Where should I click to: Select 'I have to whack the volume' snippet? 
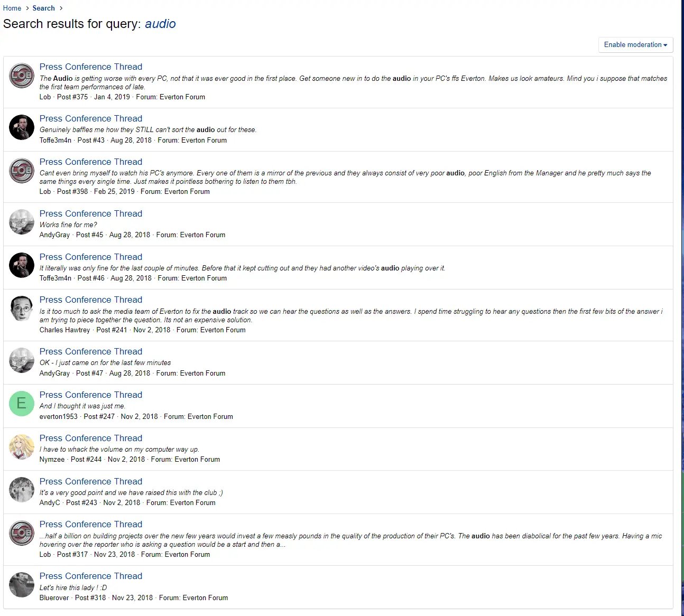[119, 450]
